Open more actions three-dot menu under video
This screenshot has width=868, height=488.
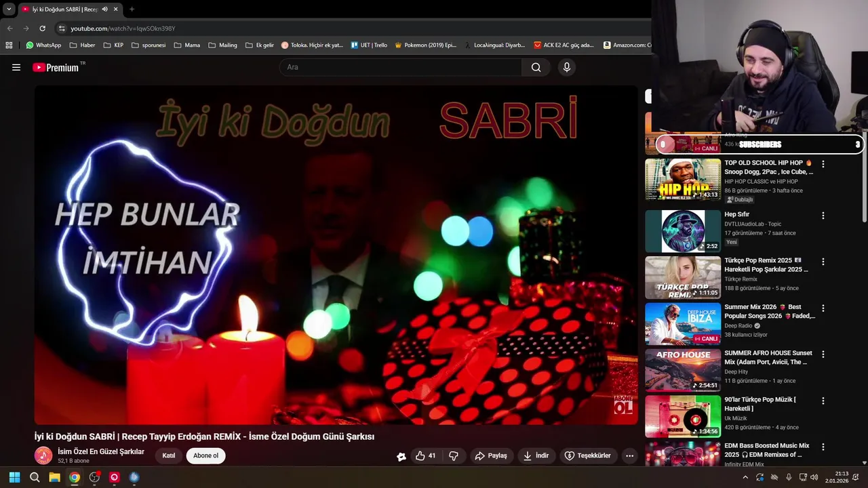coord(629,455)
